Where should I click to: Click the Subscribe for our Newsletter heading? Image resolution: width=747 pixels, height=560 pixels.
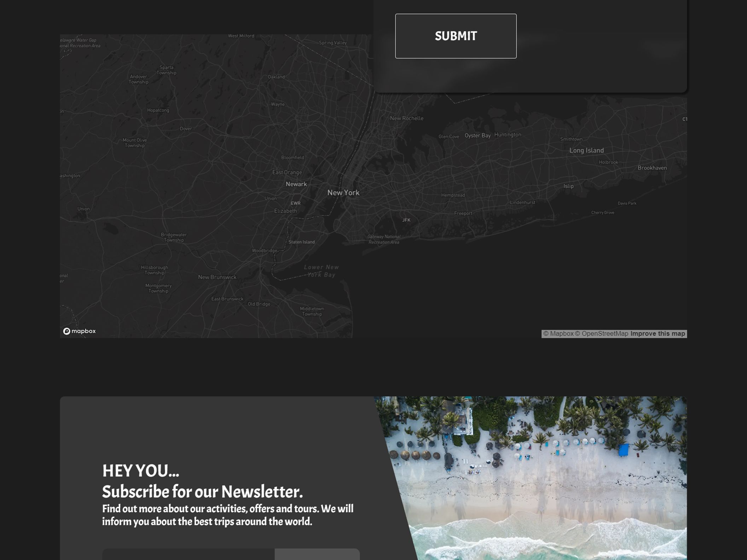pyautogui.click(x=202, y=492)
